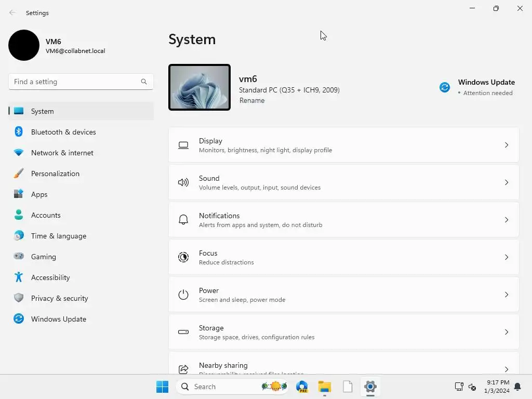Click the Privacy & security shield icon
Screen dimensions: 532x399
click(x=19, y=298)
